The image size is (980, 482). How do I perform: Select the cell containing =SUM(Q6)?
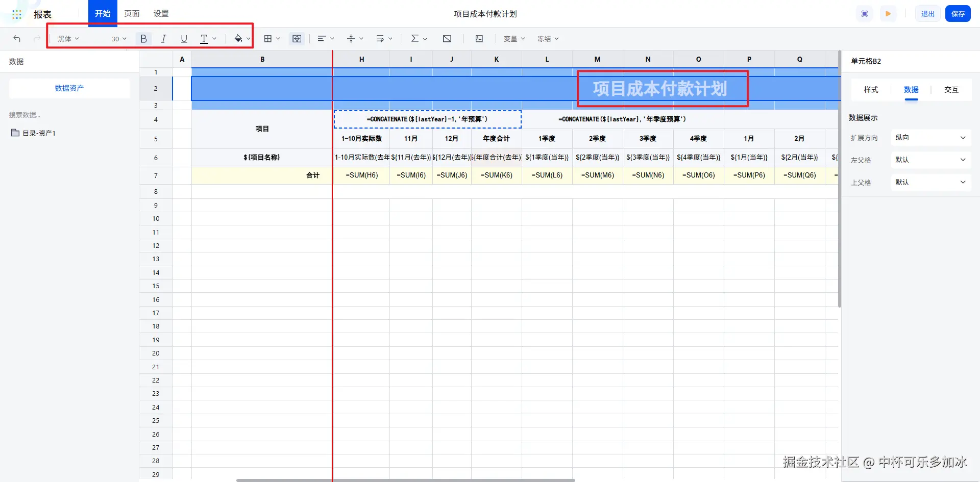tap(800, 175)
